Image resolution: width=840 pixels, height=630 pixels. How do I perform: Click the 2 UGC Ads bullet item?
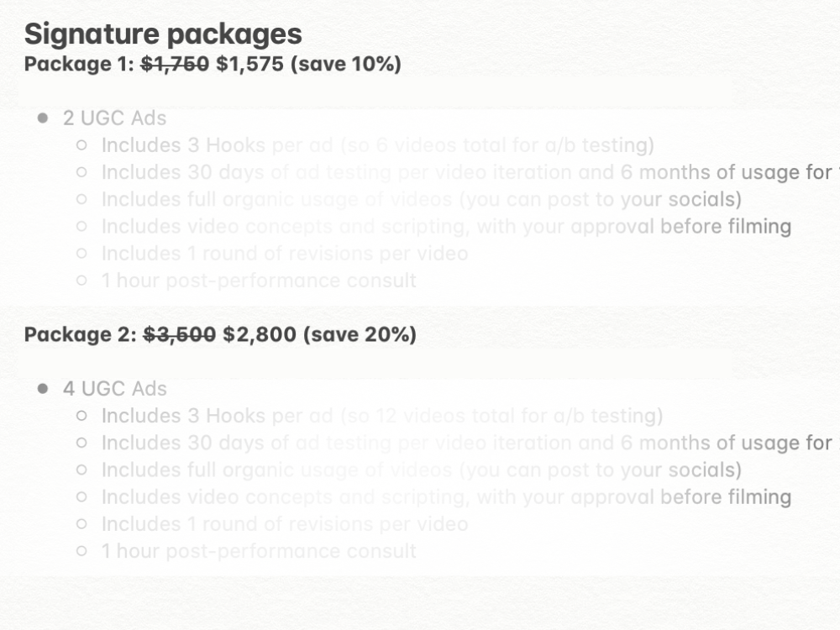pos(114,118)
